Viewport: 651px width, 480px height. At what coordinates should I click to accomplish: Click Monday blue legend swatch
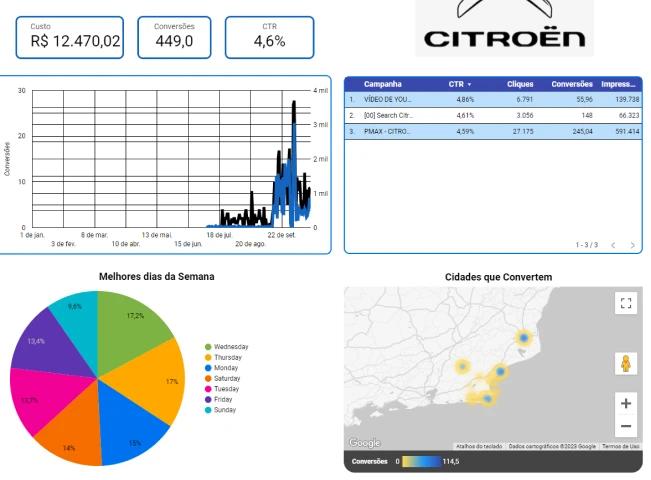(208, 368)
